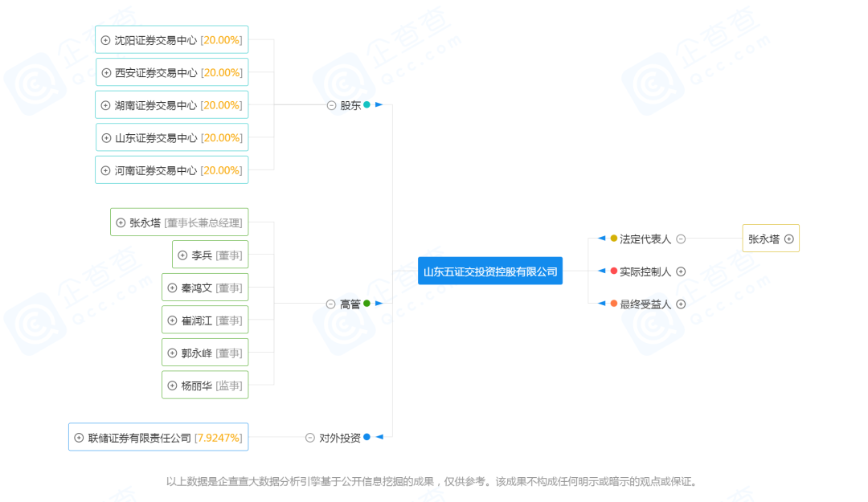This screenshot has width=868, height=502.
Task: Expand the 西安证券交易中心 plus icon
Action: click(106, 73)
